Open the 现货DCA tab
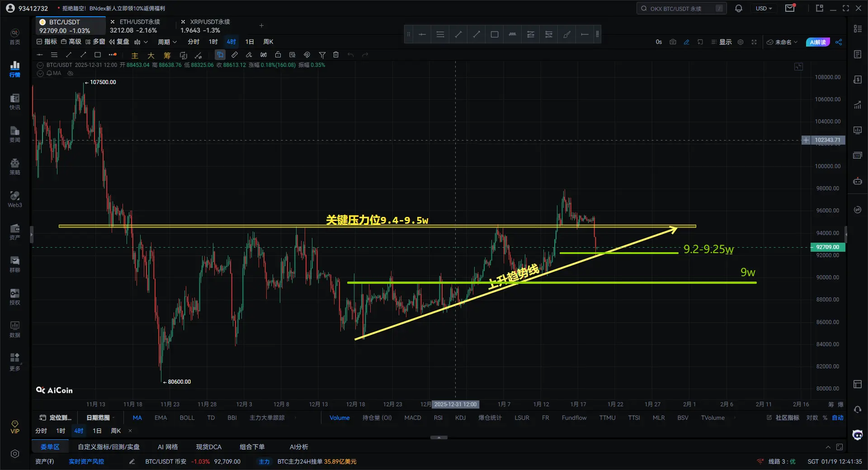This screenshot has height=470, width=868. point(209,447)
